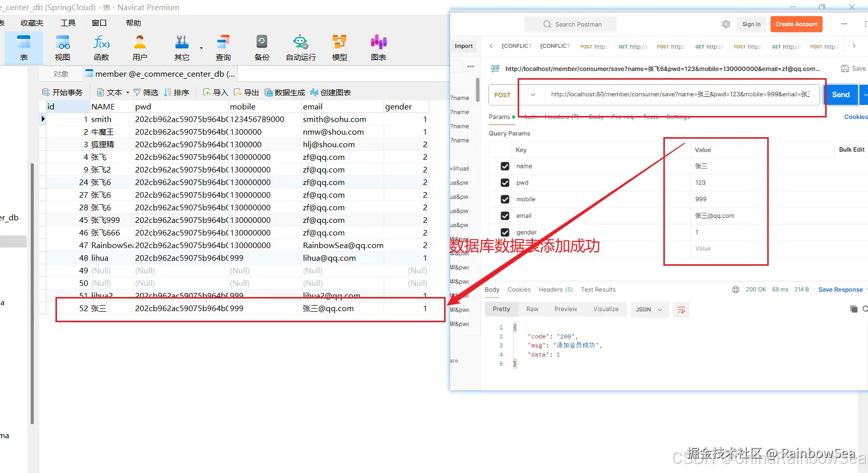
Task: Open the 视图 (View) section in Navicat
Action: pos(63,48)
